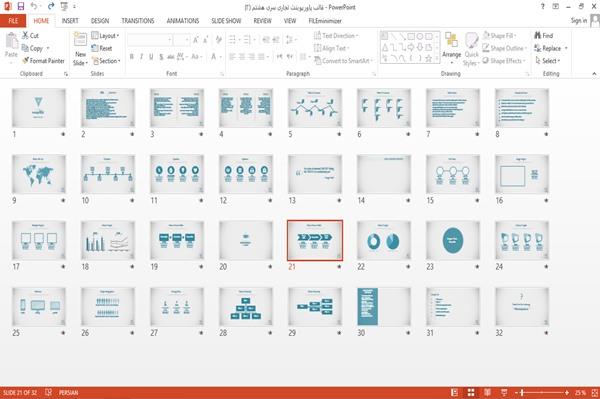Select slide 30 thumbnail with teal sidebar

384,306
